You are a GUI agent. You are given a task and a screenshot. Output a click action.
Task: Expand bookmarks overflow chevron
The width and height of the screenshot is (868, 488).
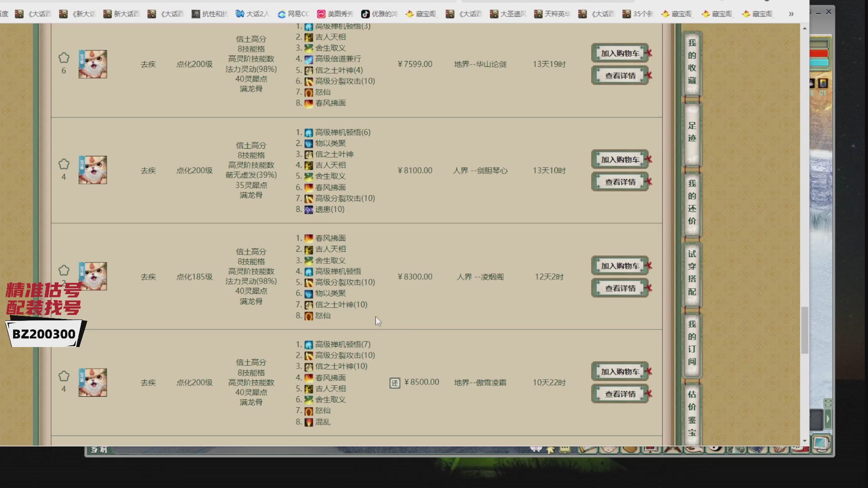point(791,14)
